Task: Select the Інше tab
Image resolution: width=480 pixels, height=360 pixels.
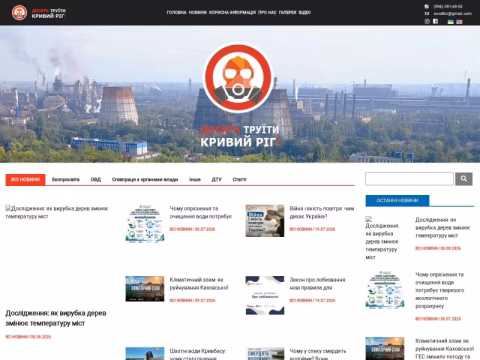Action: point(195,180)
